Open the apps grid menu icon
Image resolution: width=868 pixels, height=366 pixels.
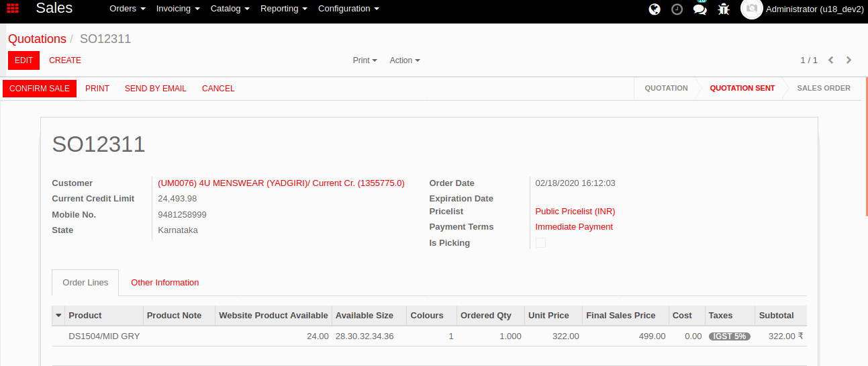point(13,9)
